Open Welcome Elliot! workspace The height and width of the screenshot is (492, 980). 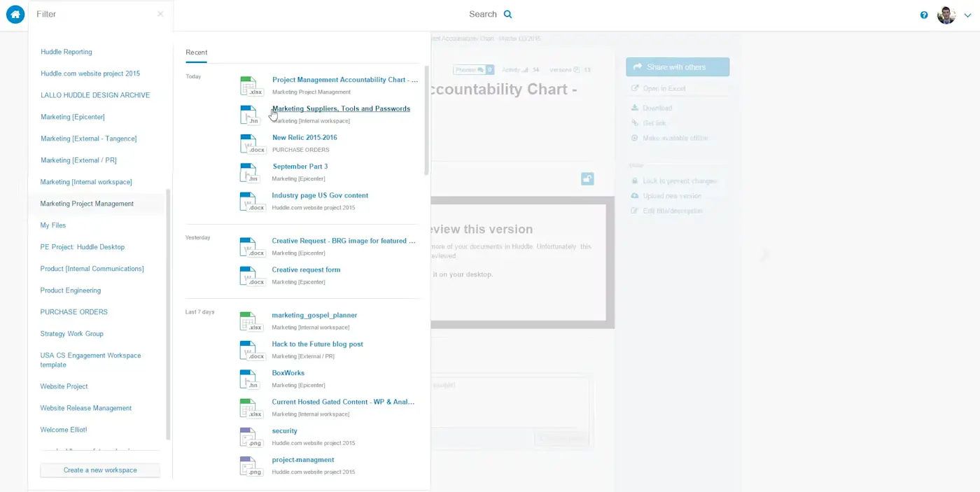pos(64,430)
